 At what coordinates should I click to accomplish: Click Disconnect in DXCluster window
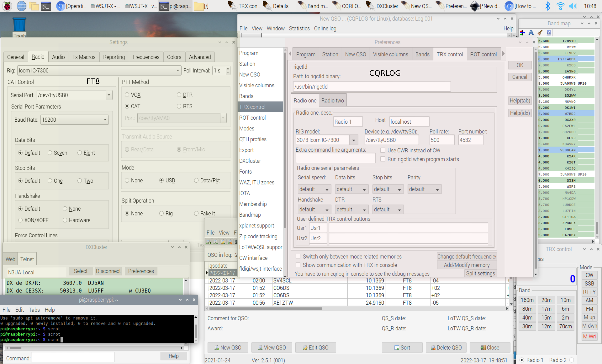[108, 271]
